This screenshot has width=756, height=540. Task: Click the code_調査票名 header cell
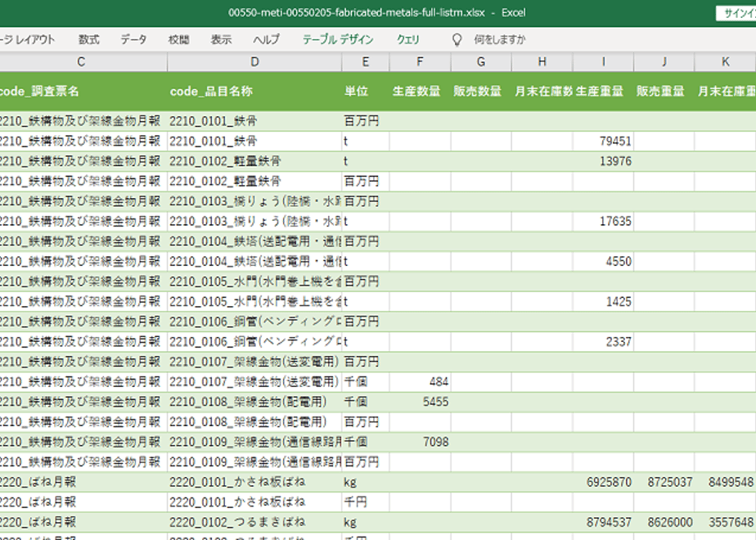pos(83,91)
